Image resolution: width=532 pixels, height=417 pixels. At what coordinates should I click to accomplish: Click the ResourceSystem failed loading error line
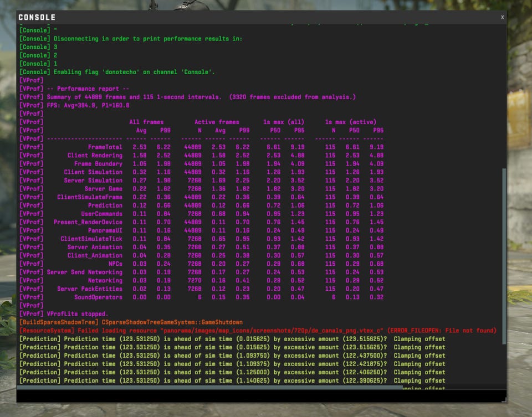[258, 331]
